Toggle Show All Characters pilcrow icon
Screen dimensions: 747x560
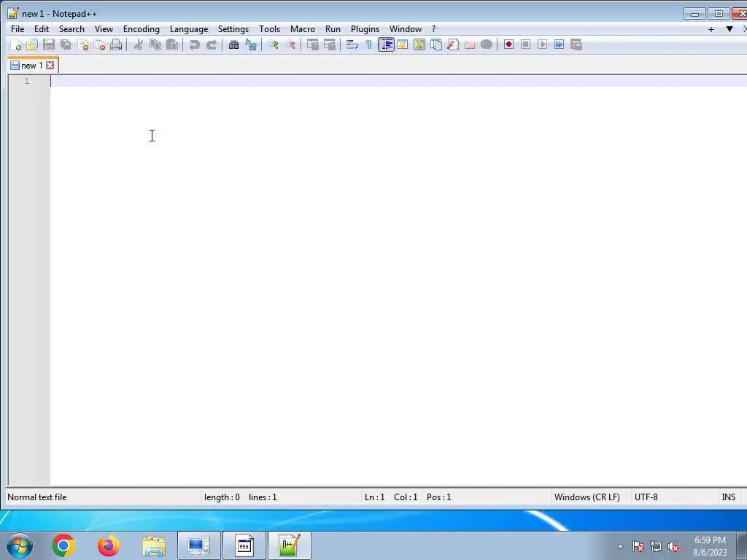tap(368, 44)
